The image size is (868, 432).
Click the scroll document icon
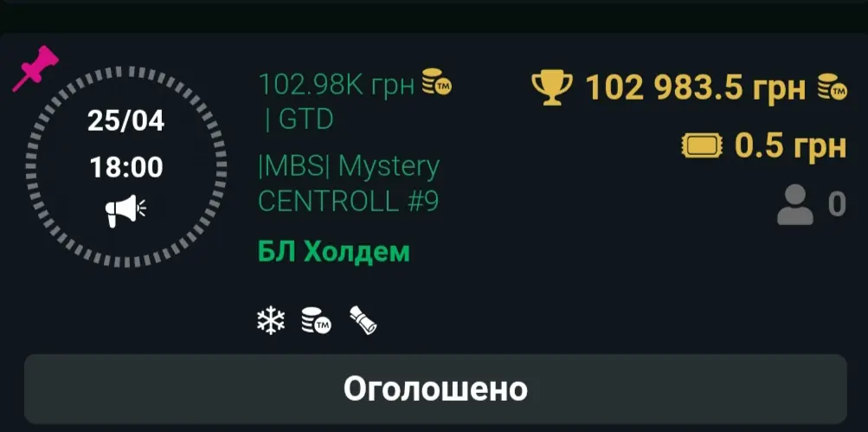(363, 321)
